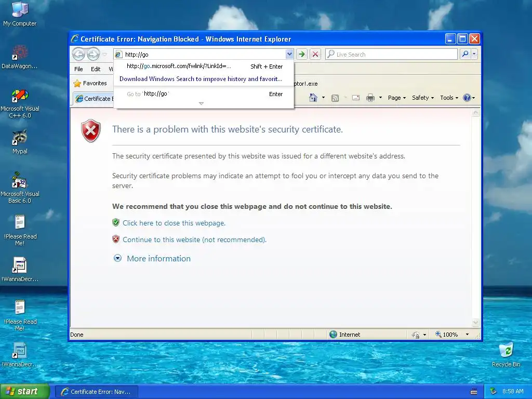
Task: Click the Live Search box
Action: click(392, 54)
